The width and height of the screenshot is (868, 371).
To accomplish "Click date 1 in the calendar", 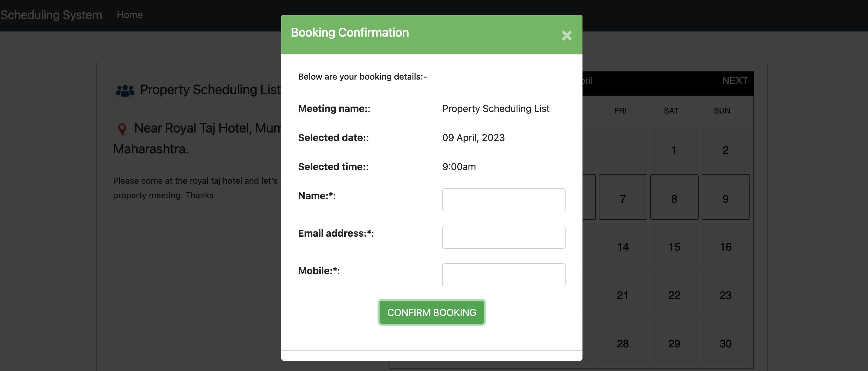I will click(x=674, y=150).
